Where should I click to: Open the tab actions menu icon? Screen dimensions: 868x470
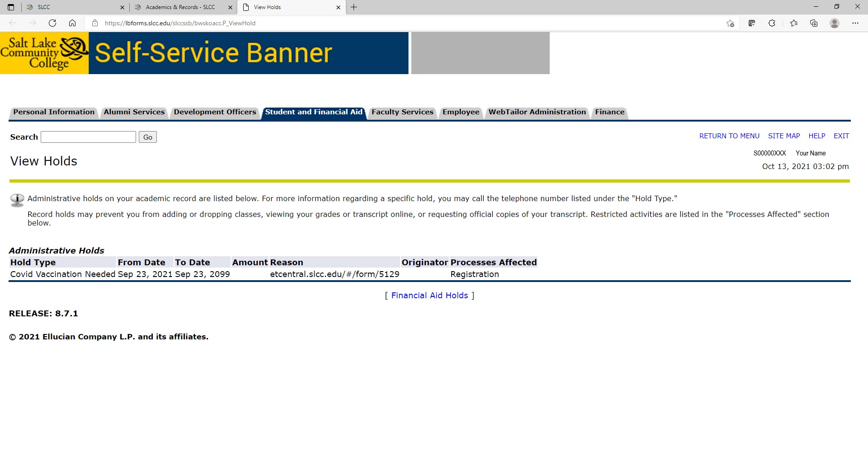click(x=11, y=7)
